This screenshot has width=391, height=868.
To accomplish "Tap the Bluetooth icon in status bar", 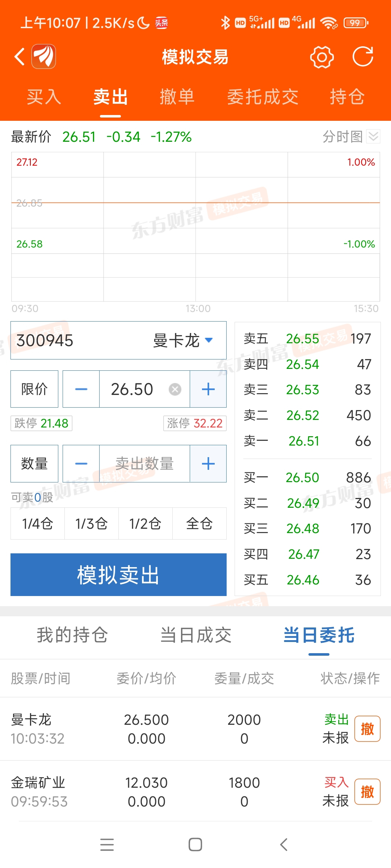I will click(x=226, y=23).
